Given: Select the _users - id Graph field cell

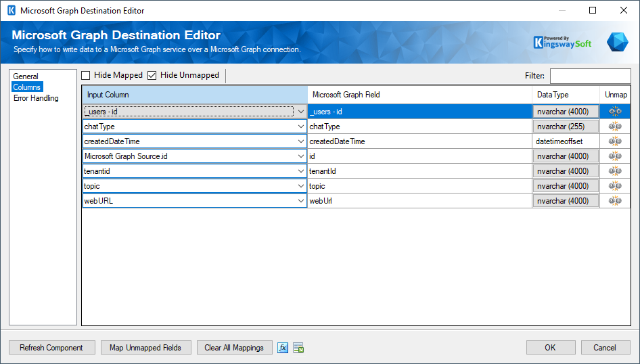Looking at the screenshot, I should click(420, 112).
